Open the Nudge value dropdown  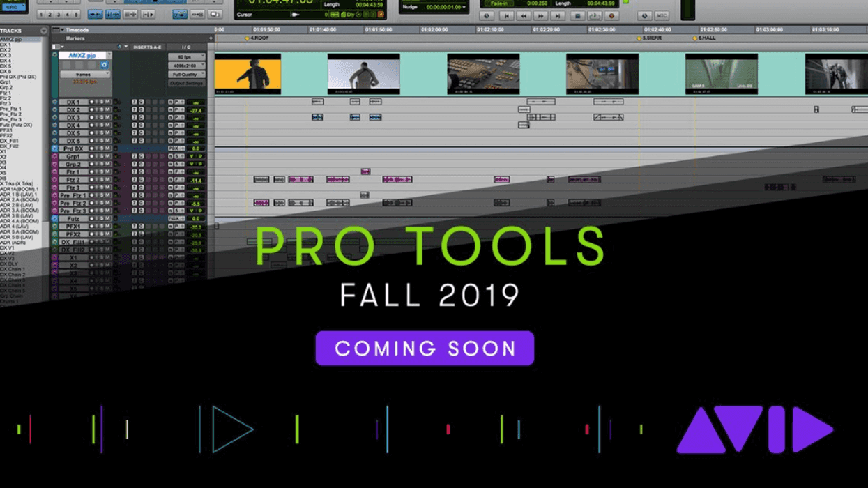(465, 7)
